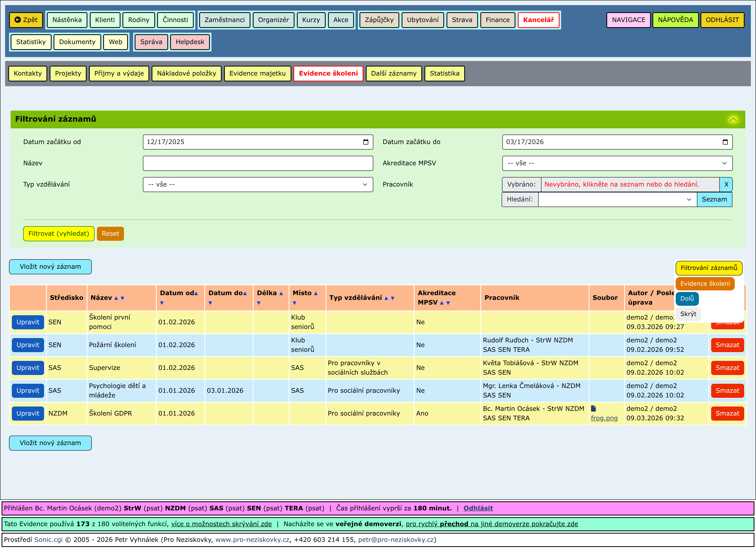This screenshot has height=558, width=756.
Task: Click file icon above frog.png
Action: (593, 408)
